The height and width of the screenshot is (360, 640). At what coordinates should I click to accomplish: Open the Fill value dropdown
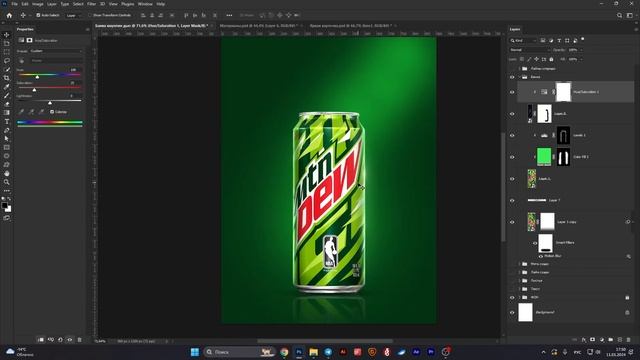[x=581, y=60]
